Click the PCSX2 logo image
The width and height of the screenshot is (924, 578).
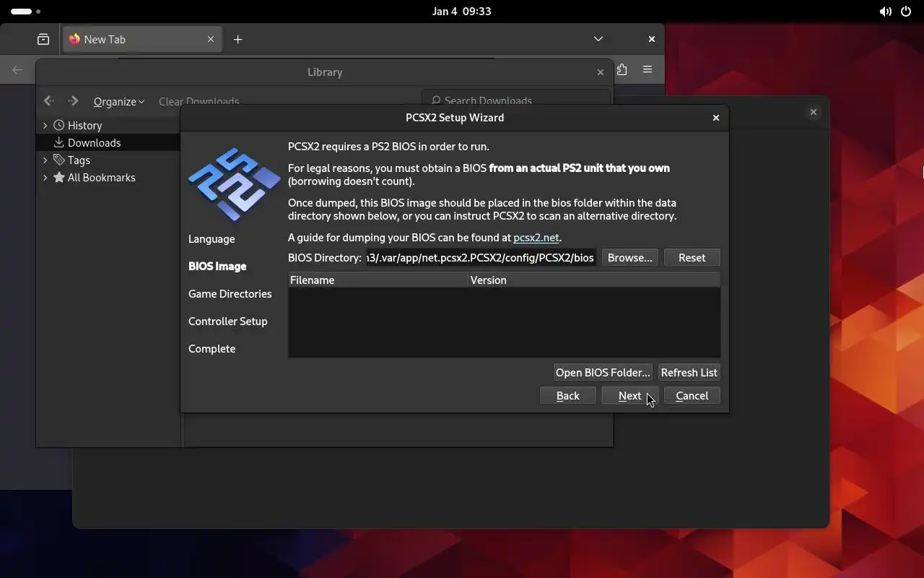[234, 185]
